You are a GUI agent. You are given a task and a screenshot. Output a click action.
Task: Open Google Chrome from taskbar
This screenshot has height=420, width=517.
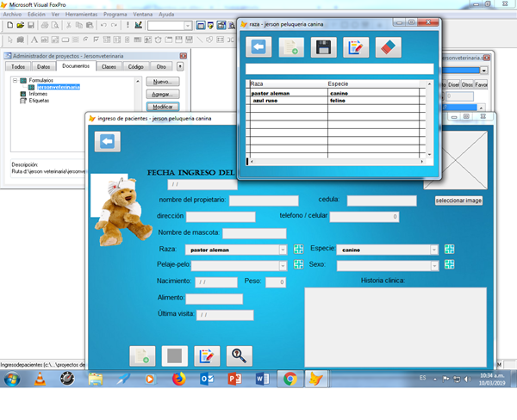point(290,379)
